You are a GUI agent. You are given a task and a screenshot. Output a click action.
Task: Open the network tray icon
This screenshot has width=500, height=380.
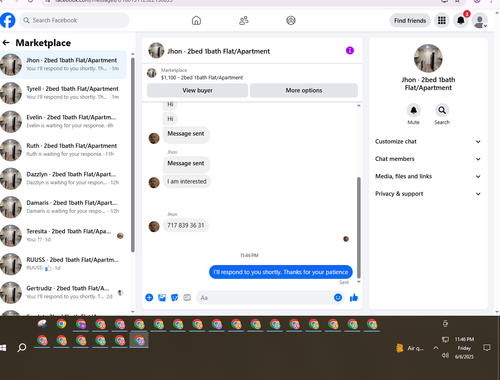pos(445,339)
